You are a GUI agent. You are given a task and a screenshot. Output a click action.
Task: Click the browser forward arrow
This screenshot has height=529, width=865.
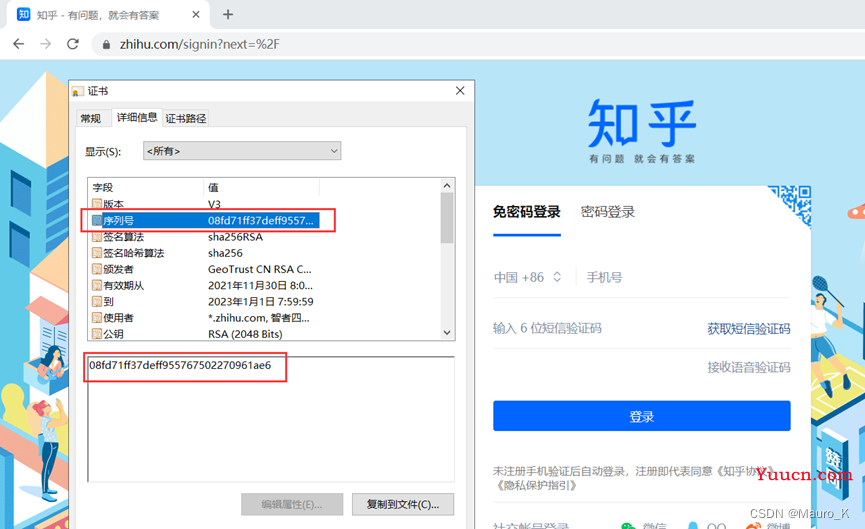point(46,44)
